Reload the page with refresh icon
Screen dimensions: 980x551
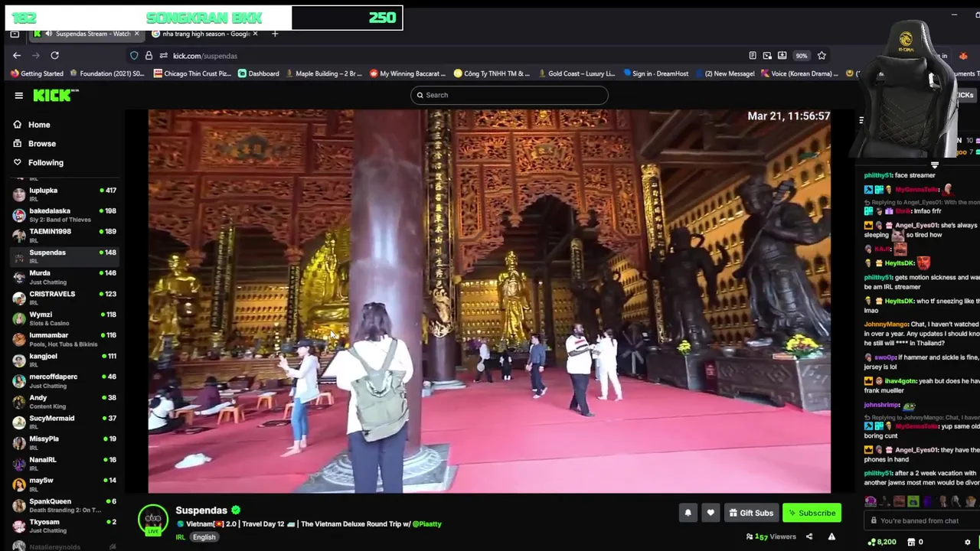tap(54, 56)
